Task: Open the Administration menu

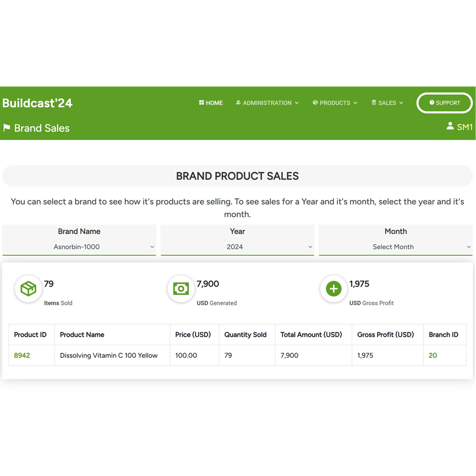Action: tap(267, 103)
